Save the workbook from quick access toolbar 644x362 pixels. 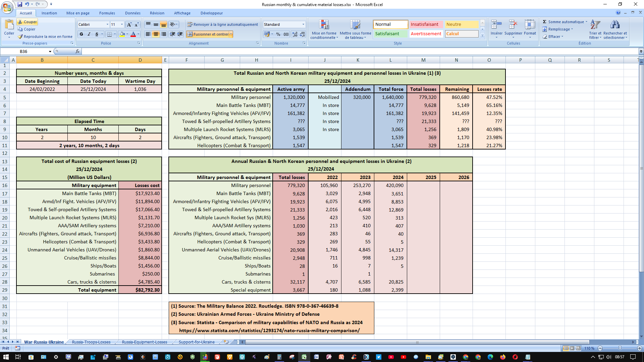pos(20,4)
